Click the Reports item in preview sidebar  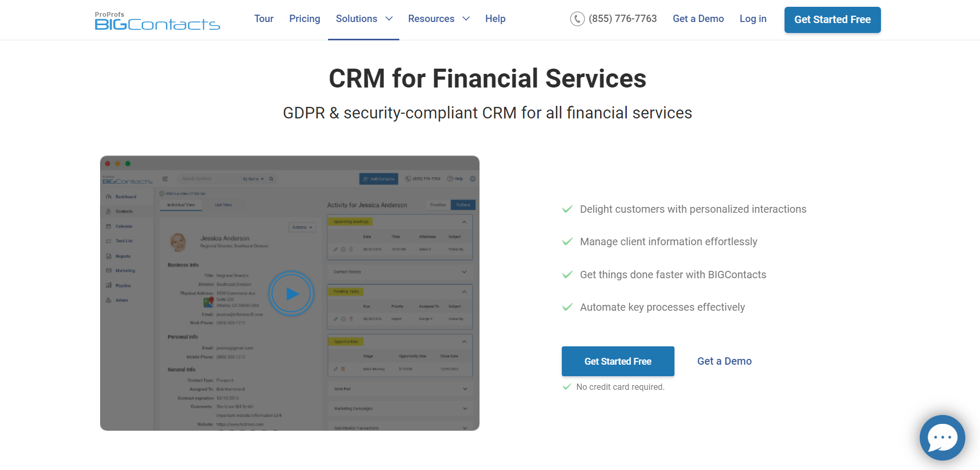tap(118, 256)
